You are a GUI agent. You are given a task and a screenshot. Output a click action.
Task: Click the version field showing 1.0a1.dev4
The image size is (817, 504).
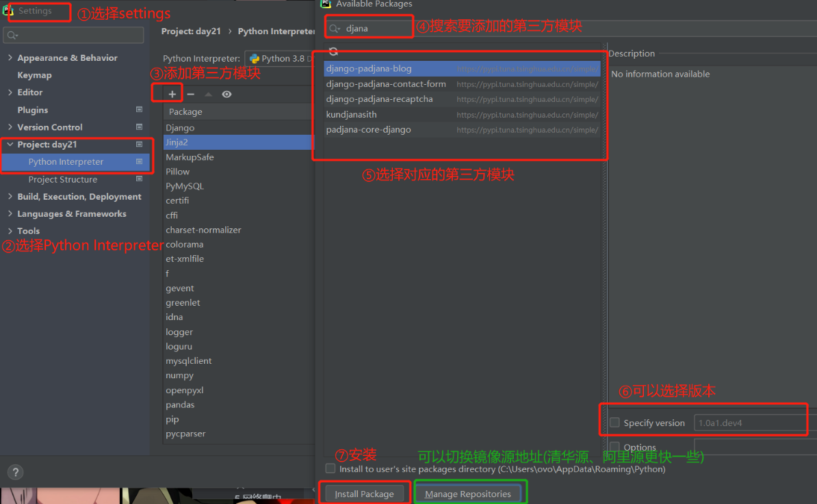pos(751,423)
